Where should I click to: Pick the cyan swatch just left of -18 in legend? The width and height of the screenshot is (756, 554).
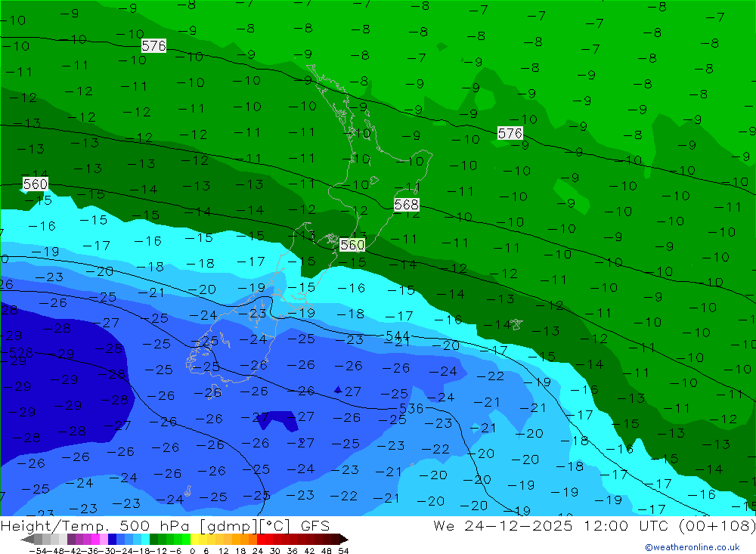click(145, 540)
